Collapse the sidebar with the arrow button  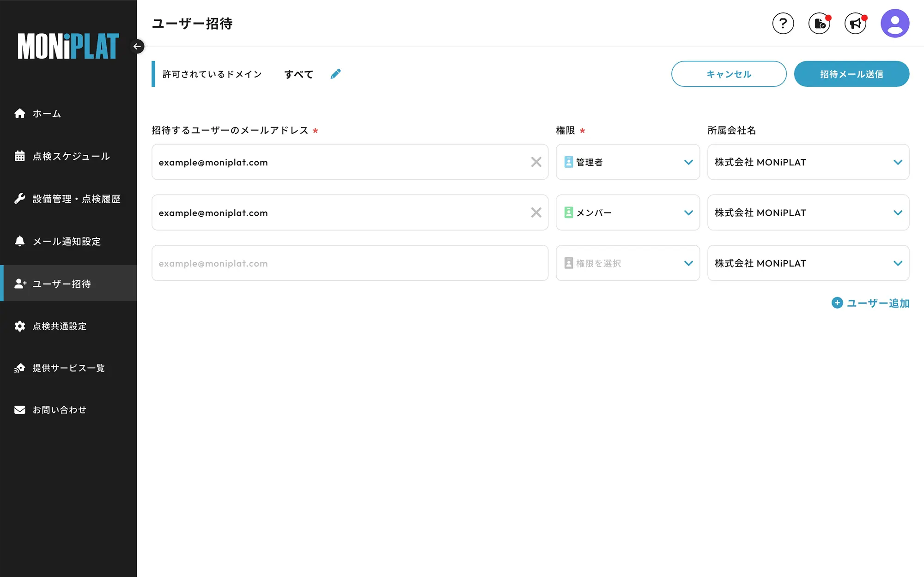(x=137, y=46)
